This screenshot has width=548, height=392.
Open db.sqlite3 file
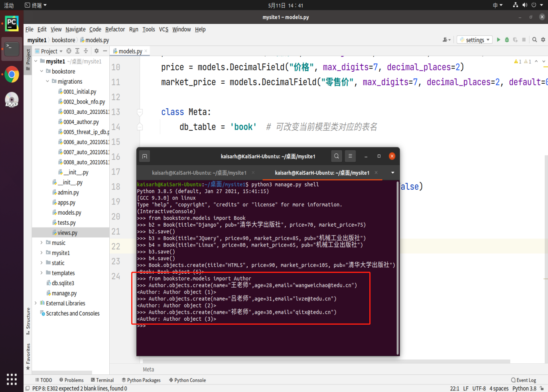(x=60, y=283)
